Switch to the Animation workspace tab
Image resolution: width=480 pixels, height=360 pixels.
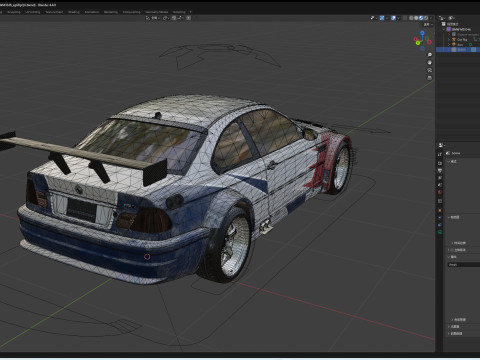point(92,12)
